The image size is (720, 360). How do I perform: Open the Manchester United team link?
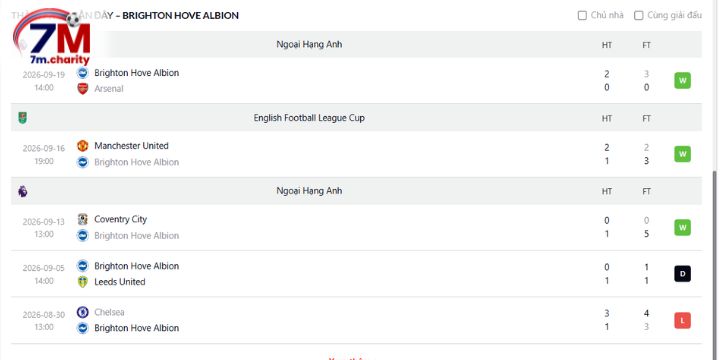tap(131, 146)
